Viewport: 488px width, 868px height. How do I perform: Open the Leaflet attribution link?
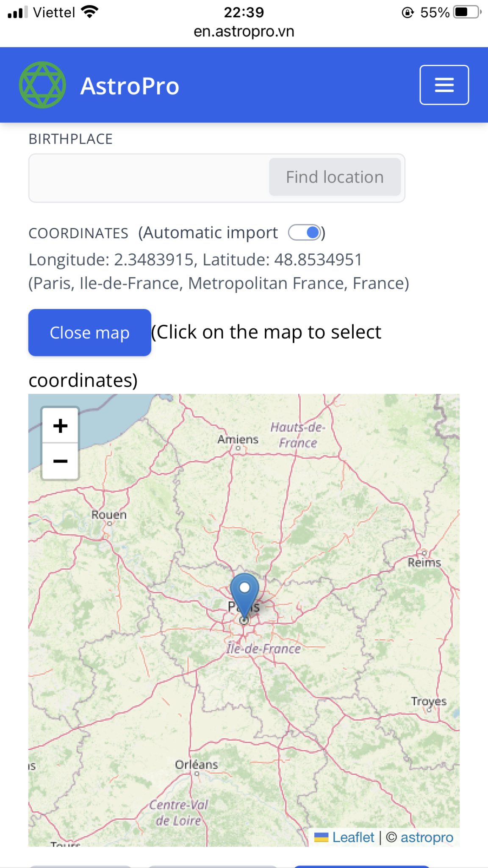[x=353, y=837]
